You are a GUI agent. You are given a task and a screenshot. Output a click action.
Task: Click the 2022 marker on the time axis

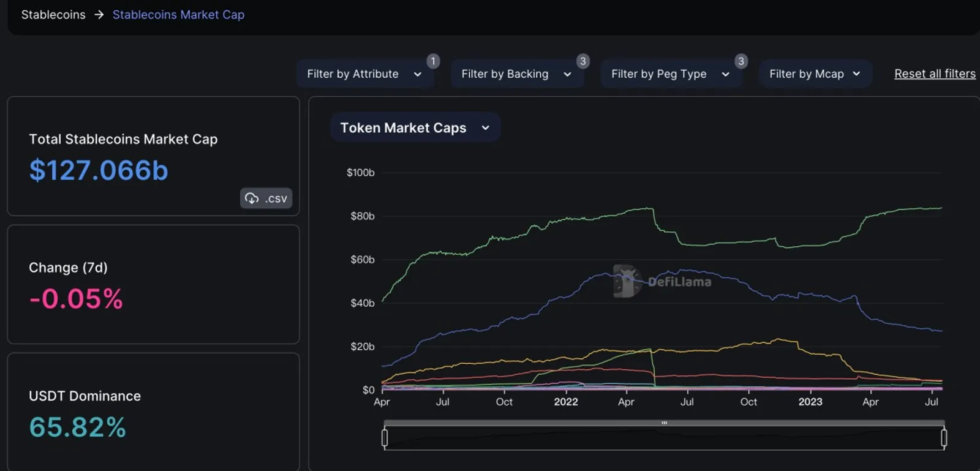pyautogui.click(x=566, y=402)
